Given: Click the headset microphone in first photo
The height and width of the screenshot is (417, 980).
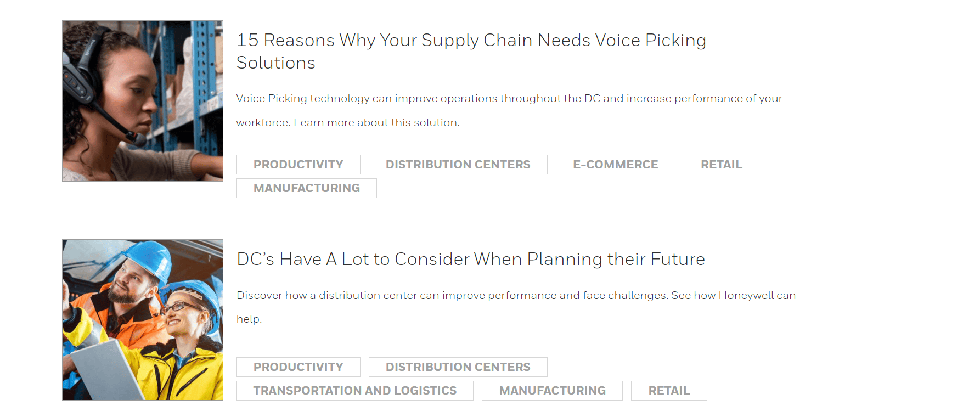Looking at the screenshot, I should (137, 138).
